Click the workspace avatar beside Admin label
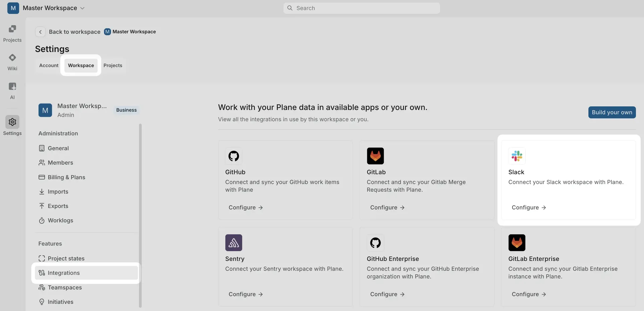The width and height of the screenshot is (644, 311). pos(45,110)
